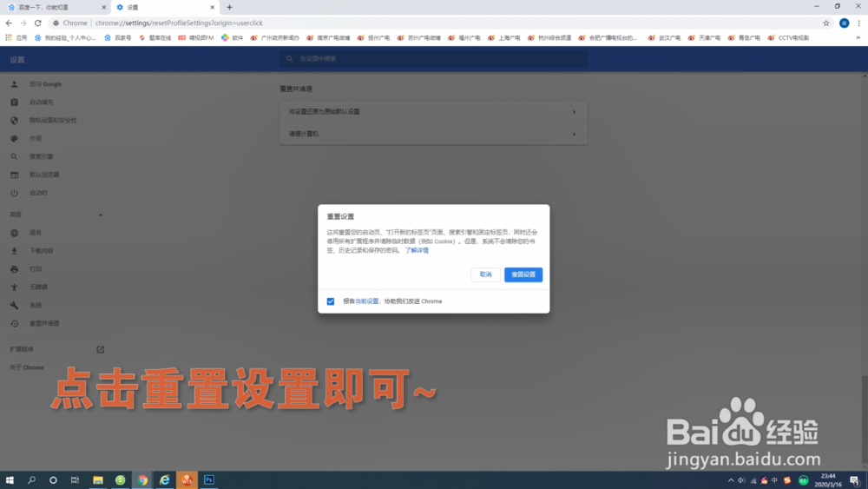The image size is (868, 489).
Task: Open the CCTV电视剧 bookmark
Action: pyautogui.click(x=788, y=38)
